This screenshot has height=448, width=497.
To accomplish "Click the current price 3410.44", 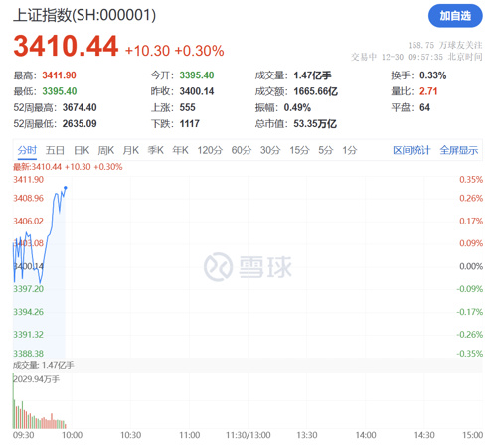I will 66,46.
